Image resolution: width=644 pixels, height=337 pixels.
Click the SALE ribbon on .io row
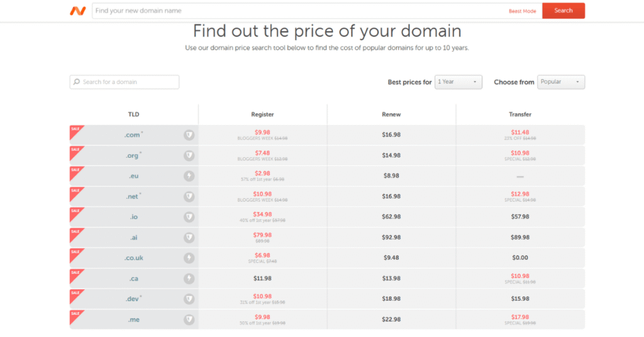(76, 213)
